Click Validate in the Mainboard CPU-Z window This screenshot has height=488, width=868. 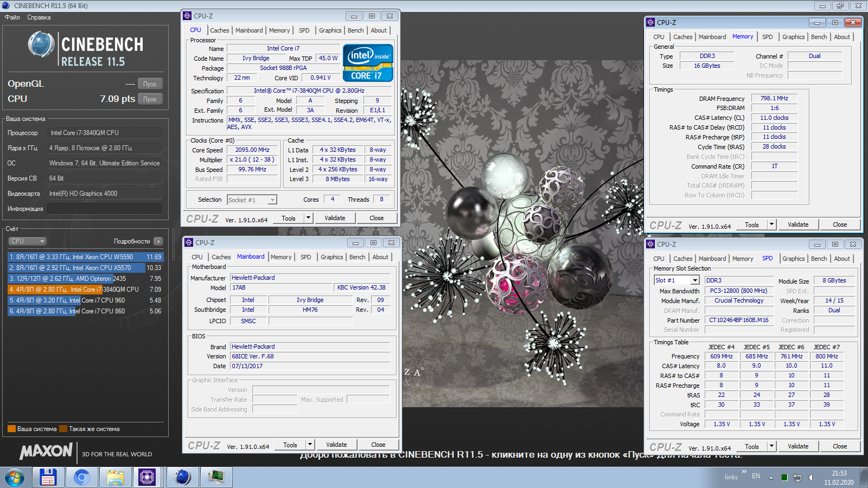pyautogui.click(x=336, y=445)
